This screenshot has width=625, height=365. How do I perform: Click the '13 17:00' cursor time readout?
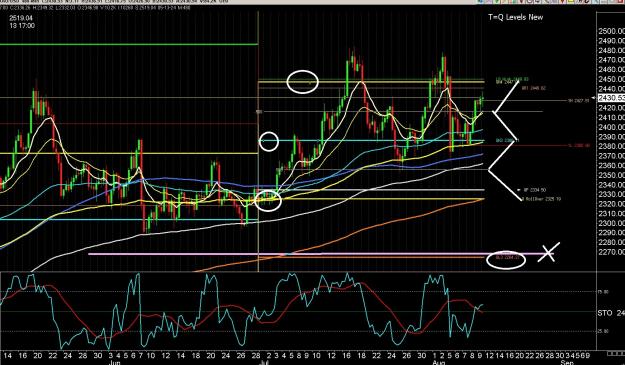(x=22, y=26)
